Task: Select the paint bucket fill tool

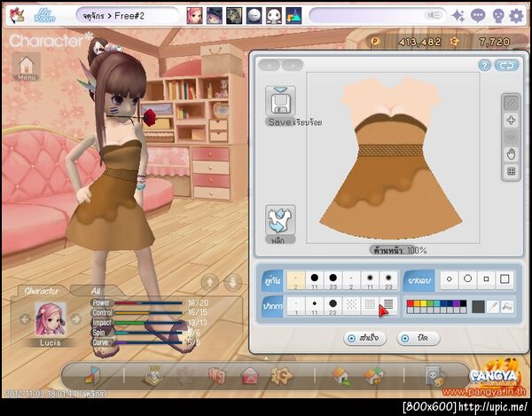Action: (507, 307)
